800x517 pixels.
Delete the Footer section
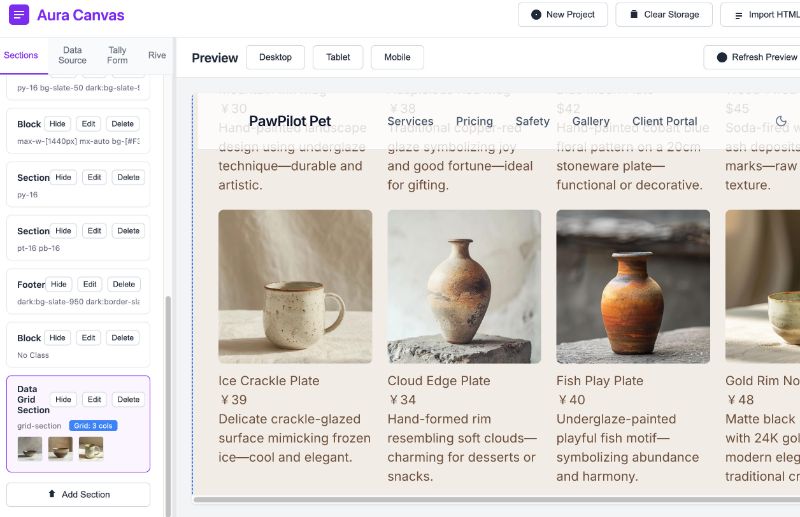point(124,284)
